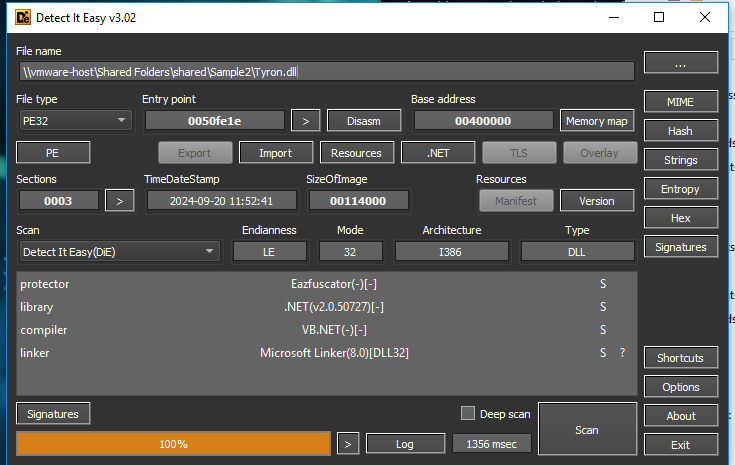The image size is (735, 465).
Task: Click arrow button next to progress bar
Action: coord(348,444)
